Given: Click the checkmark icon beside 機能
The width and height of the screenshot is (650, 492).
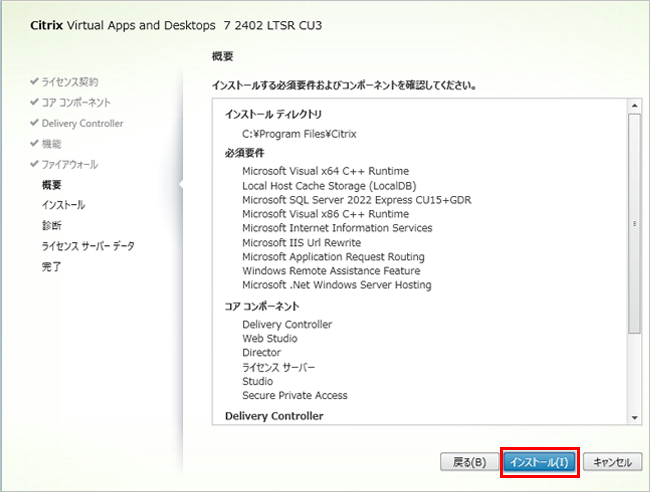Looking at the screenshot, I should (34, 144).
